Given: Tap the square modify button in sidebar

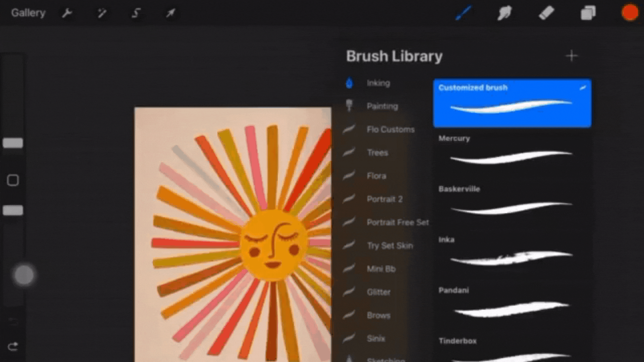Looking at the screenshot, I should pyautogui.click(x=13, y=180).
